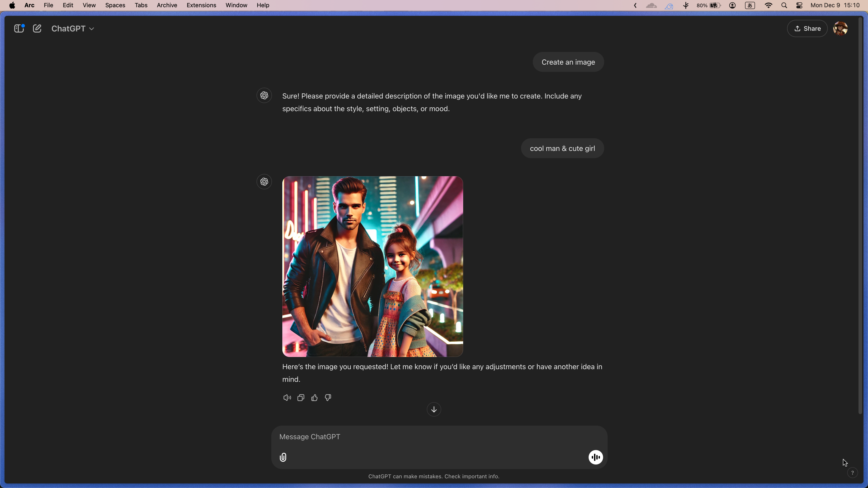Open the Apple menu
The height and width of the screenshot is (488, 868).
pos(12,5)
